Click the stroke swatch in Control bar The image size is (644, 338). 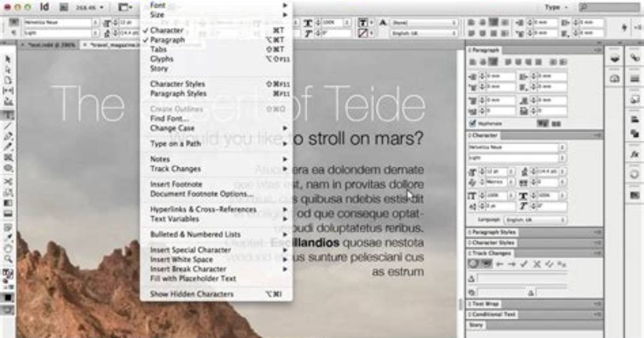[363, 33]
